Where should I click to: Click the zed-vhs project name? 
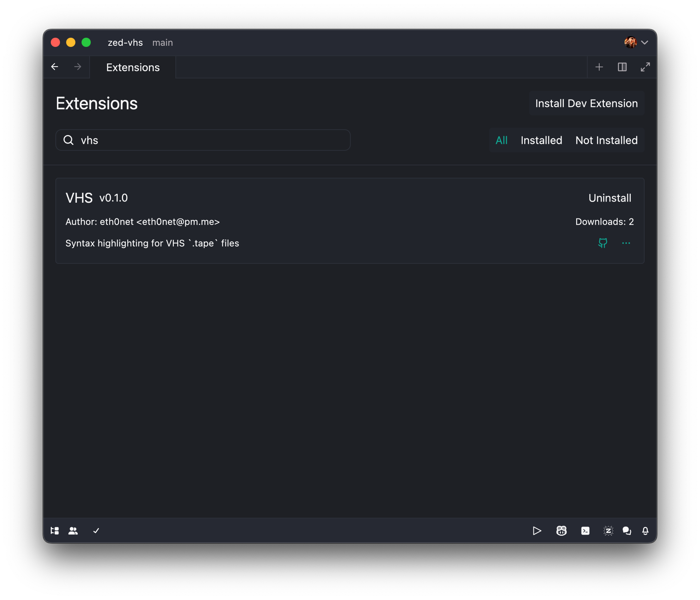click(125, 43)
